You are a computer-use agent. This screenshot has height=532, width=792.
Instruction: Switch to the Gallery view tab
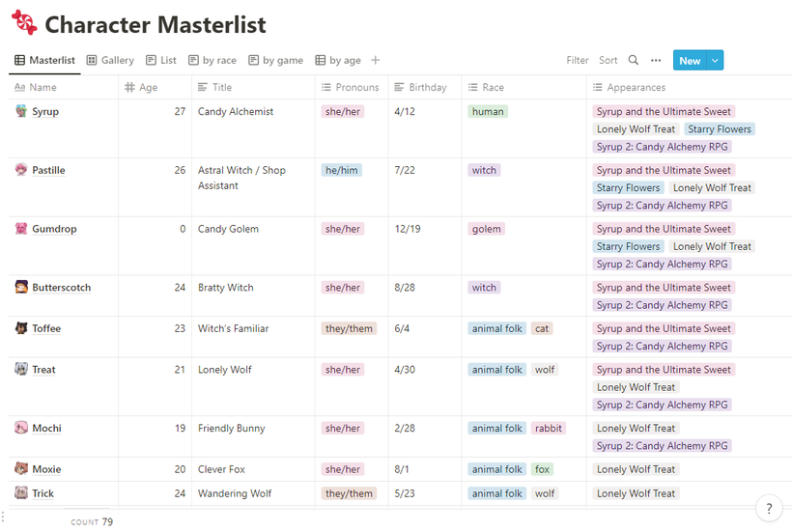[110, 60]
